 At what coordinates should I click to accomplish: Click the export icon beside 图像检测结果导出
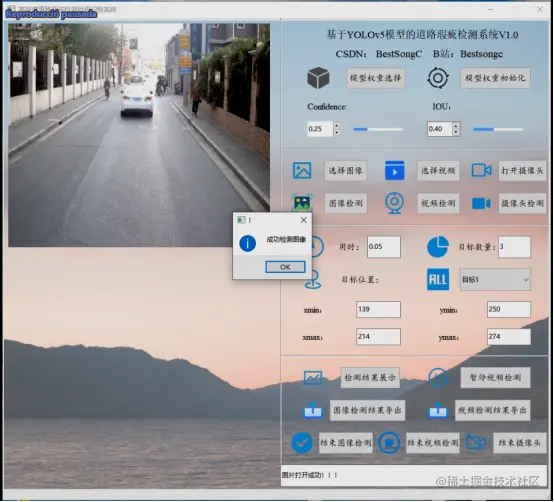(313, 411)
